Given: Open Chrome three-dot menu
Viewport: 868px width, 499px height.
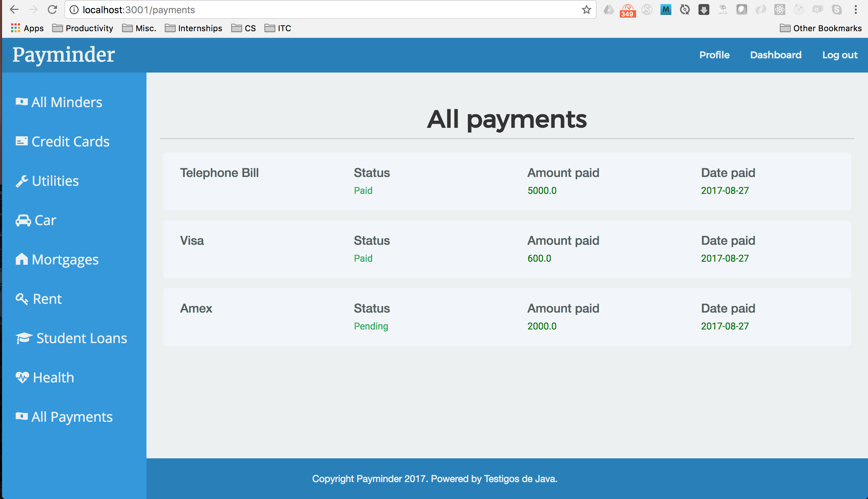Looking at the screenshot, I should (856, 10).
